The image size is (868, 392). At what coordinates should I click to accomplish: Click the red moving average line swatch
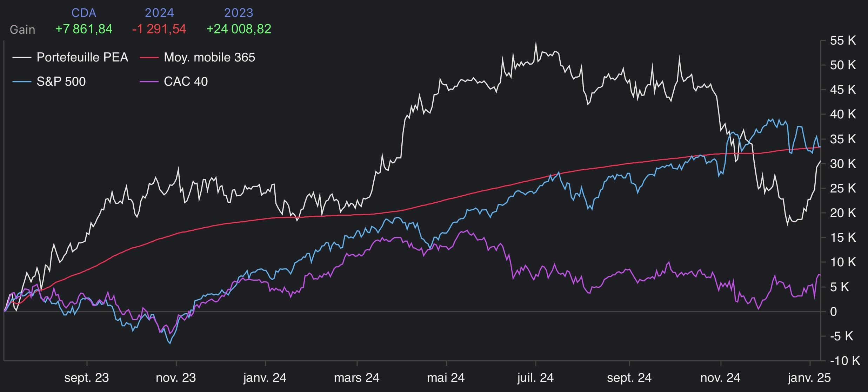(x=149, y=57)
